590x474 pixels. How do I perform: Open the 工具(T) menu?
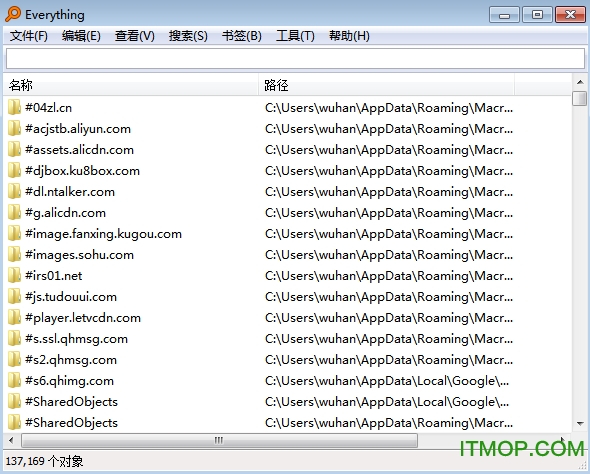[295, 36]
